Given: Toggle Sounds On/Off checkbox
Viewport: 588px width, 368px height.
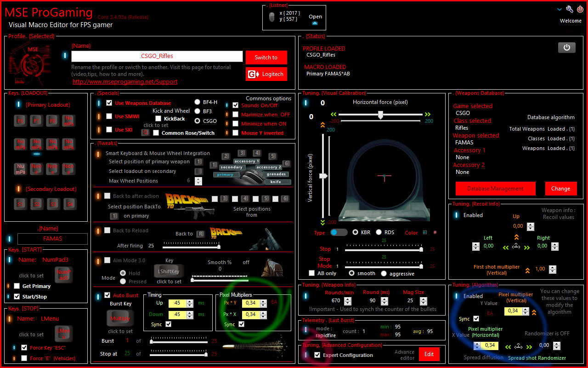Looking at the screenshot, I should tap(236, 105).
